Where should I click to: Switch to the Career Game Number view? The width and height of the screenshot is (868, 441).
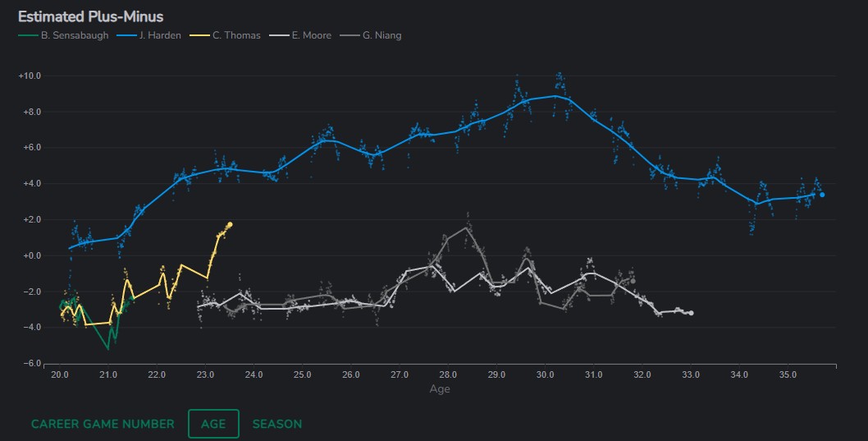103,424
